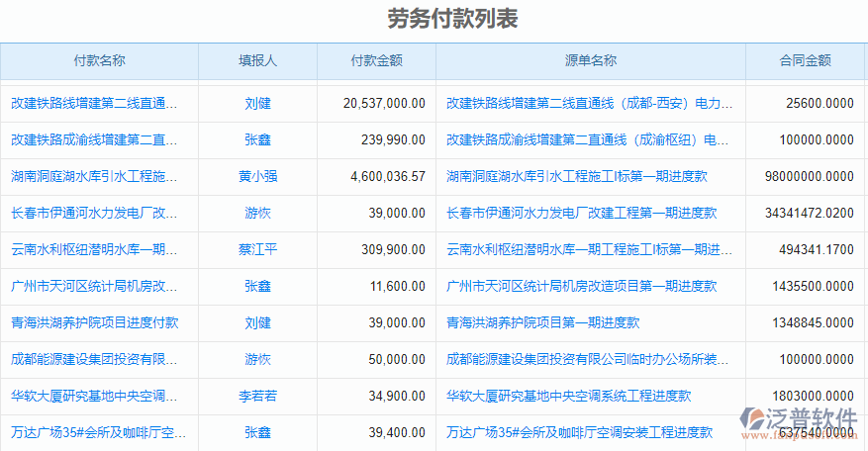Viewport: 868px width, 451px height.
Task: Open payment 改建铁路线增建第二线直通 link
Action: click(95, 103)
